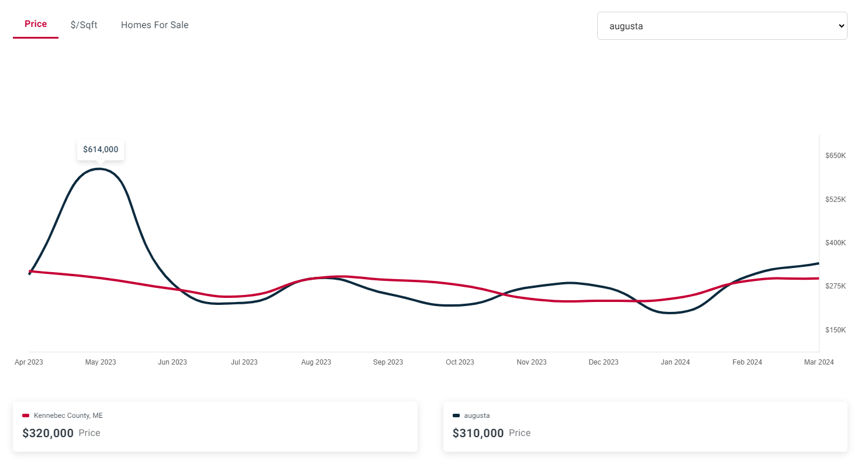Click the $614,000 chart tooltip
This screenshot has width=868, height=467.
101,150
